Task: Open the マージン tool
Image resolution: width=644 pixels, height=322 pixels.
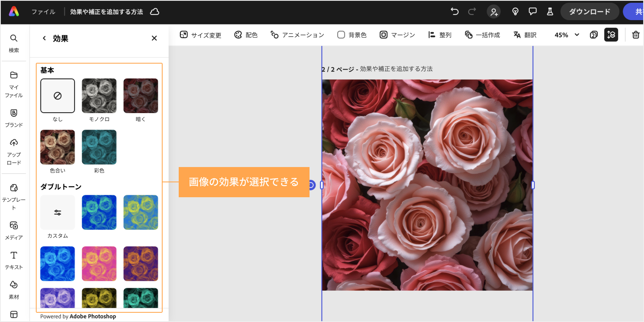Action: coord(397,35)
